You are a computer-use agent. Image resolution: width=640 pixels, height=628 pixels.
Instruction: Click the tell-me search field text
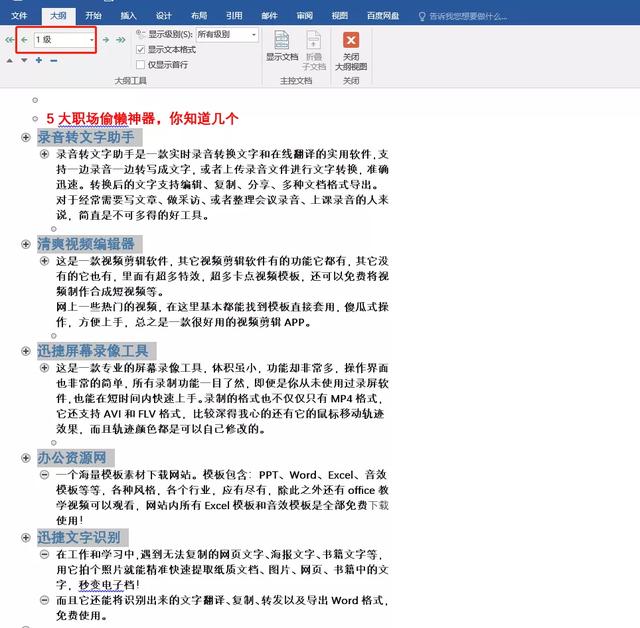pos(468,16)
